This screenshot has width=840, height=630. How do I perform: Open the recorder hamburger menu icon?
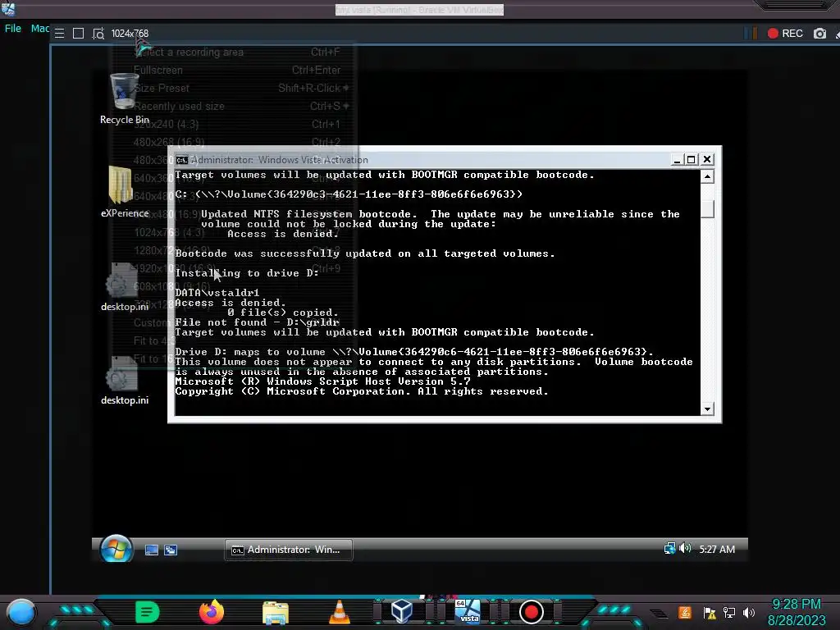tap(59, 33)
